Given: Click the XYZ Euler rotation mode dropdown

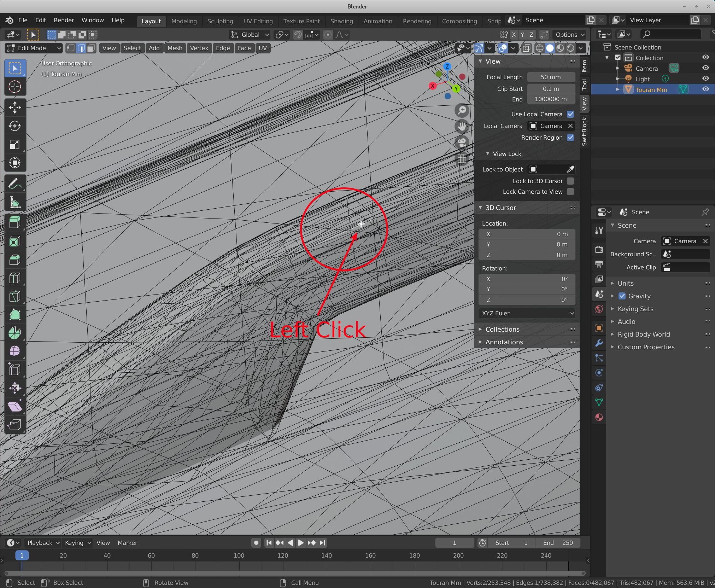Looking at the screenshot, I should 526,313.
